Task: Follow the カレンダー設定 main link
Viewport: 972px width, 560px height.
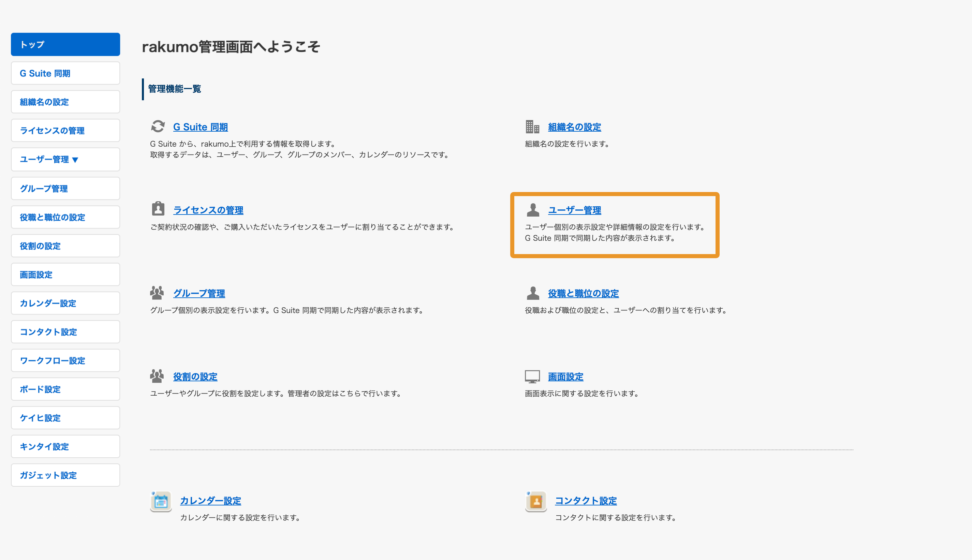Action: pos(210,500)
